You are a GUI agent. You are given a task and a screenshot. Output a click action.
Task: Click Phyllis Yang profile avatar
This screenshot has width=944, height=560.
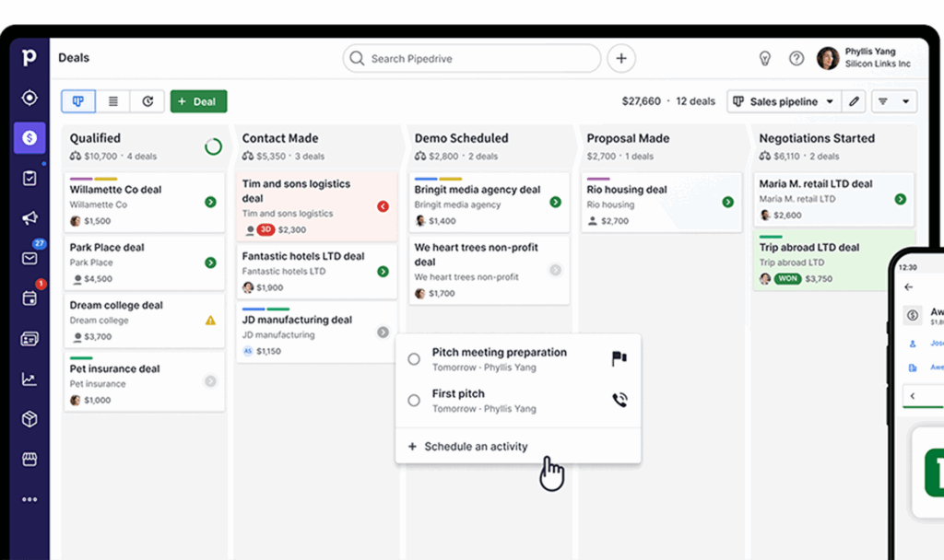tap(828, 58)
